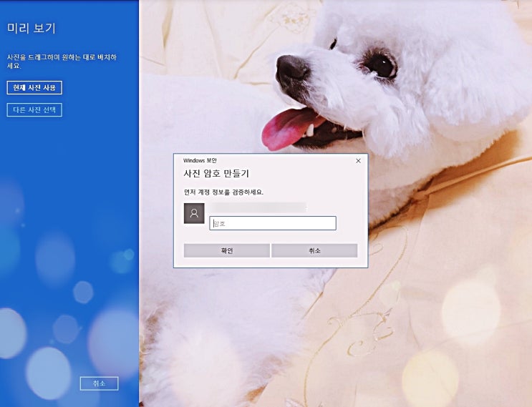Viewport: 532px width, 407px height.
Task: Confirm with '확인' button in dialog
Action: [227, 250]
